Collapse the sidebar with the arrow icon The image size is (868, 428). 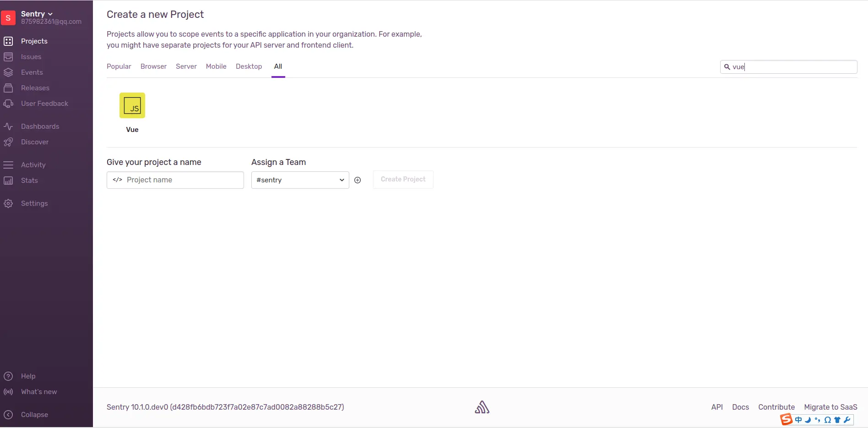click(x=8, y=415)
